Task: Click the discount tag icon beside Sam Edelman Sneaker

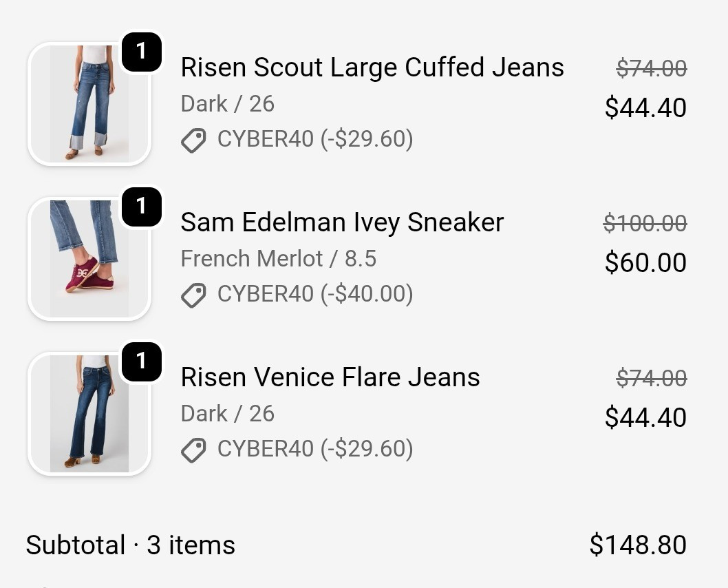Action: coord(194,295)
